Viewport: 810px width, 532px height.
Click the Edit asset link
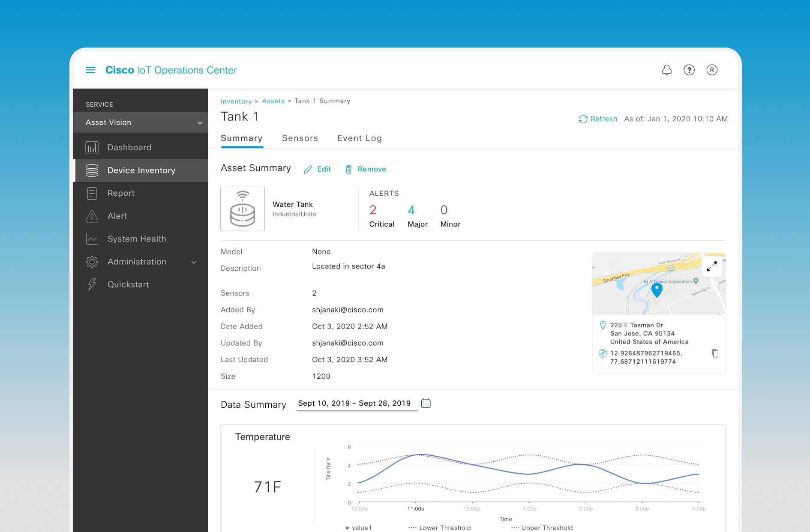[324, 170]
